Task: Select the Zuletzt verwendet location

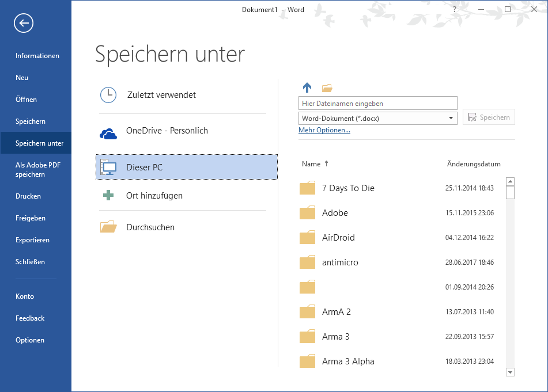Action: (x=183, y=95)
